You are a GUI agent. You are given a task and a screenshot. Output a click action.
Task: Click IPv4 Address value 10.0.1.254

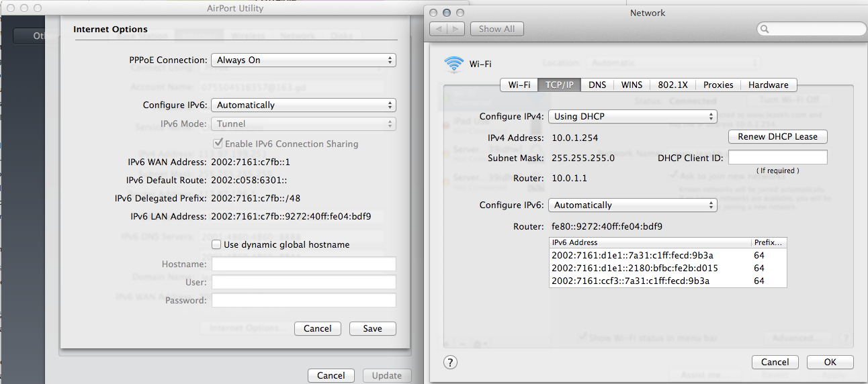(574, 138)
